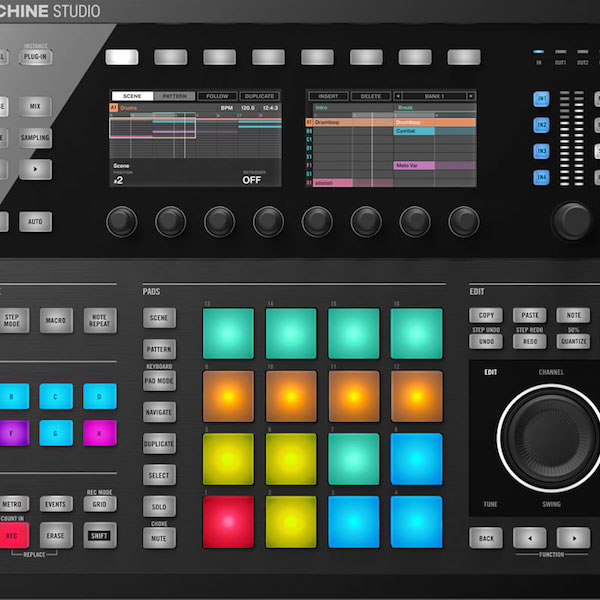Click the play arrow button below SAMPLING
The image size is (600, 600).
[x=35, y=169]
